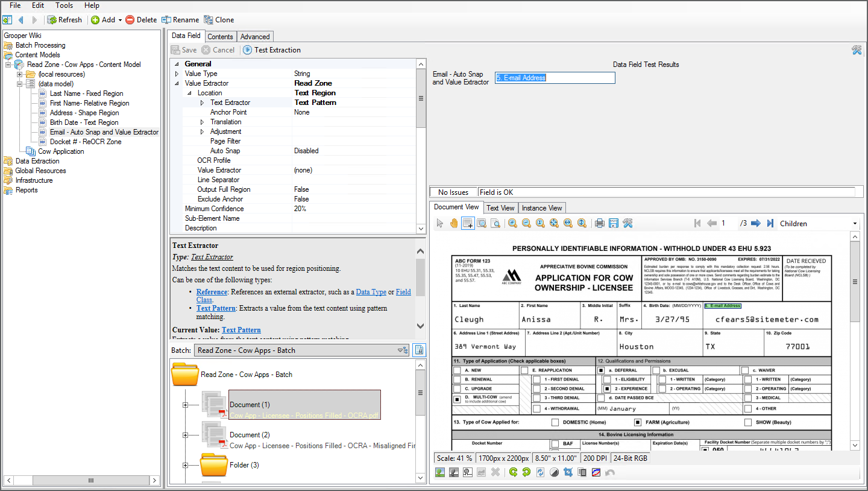Open the Data Type hyperlink

coord(371,292)
